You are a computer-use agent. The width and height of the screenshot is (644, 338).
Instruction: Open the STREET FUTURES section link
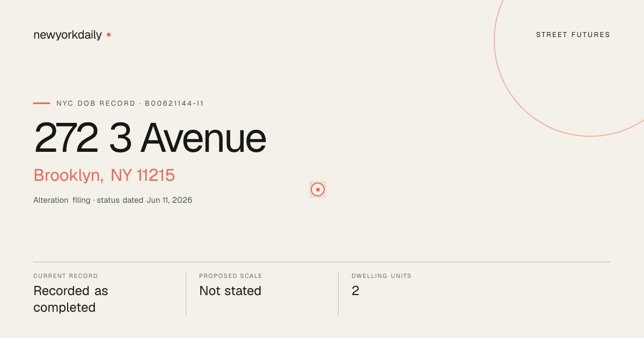573,35
